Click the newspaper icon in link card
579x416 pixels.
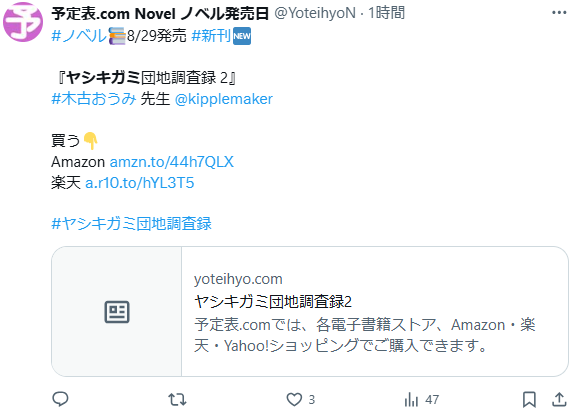coord(117,312)
